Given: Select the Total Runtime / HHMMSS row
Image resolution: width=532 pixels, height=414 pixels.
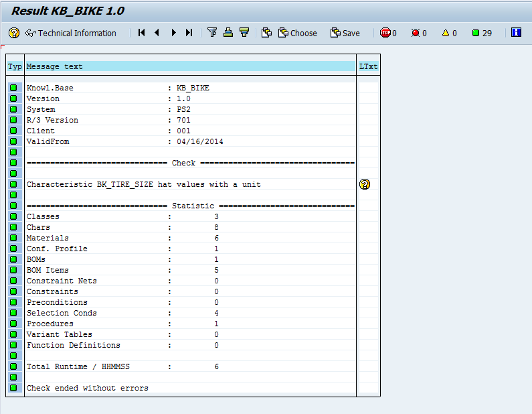Looking at the screenshot, I should click(x=190, y=366).
